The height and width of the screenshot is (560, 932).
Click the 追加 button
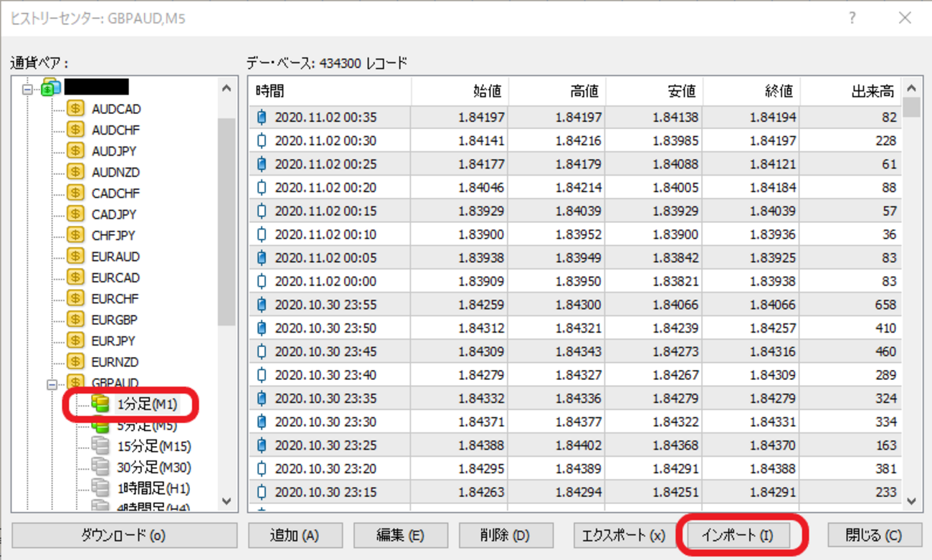295,535
